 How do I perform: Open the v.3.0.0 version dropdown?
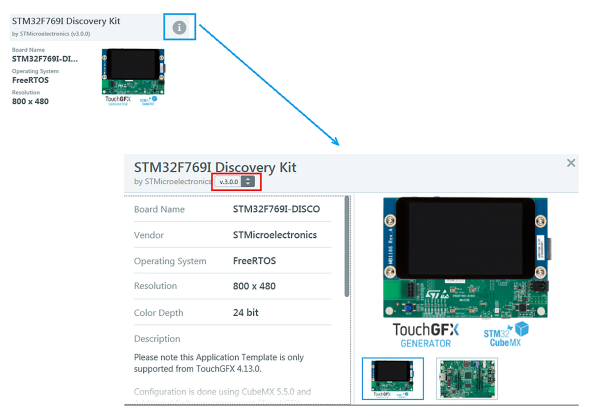[247, 181]
